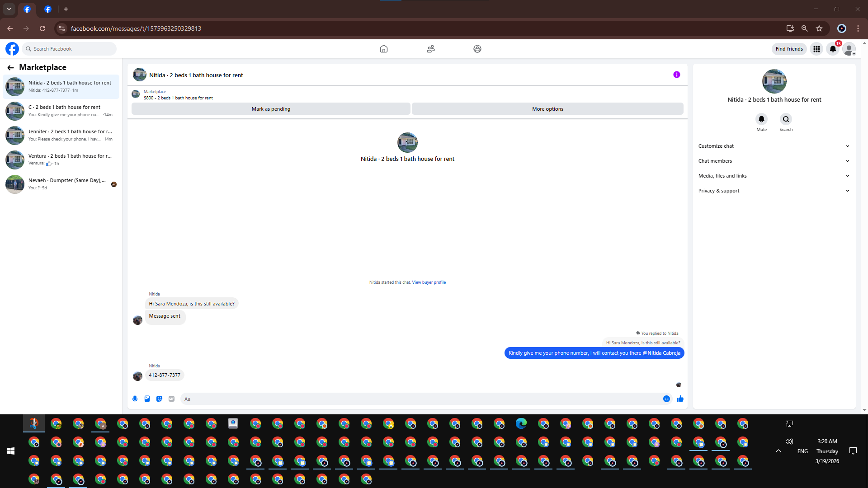The width and height of the screenshot is (868, 488).
Task: Open the GIF picker icon
Action: [171, 399]
